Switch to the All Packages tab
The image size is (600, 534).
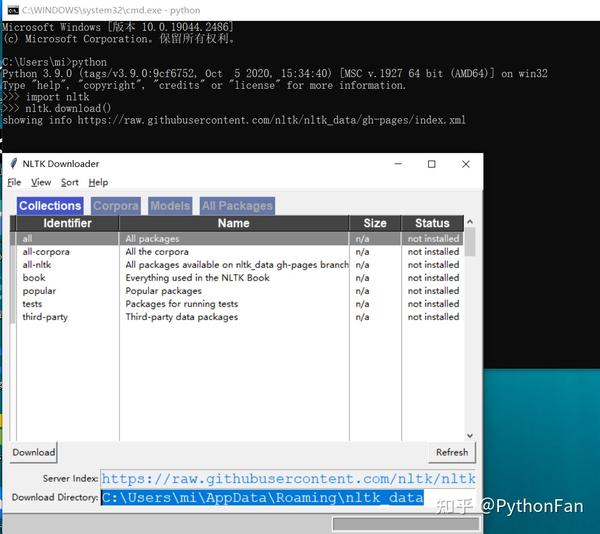point(237,206)
